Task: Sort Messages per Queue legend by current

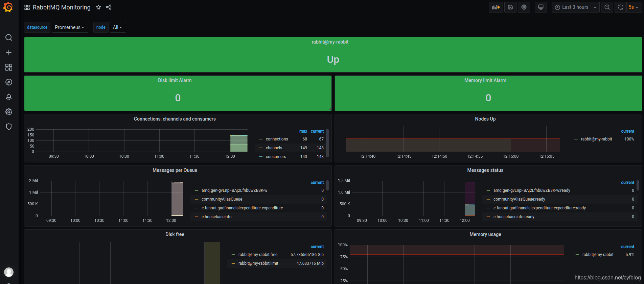Action: 317,183
